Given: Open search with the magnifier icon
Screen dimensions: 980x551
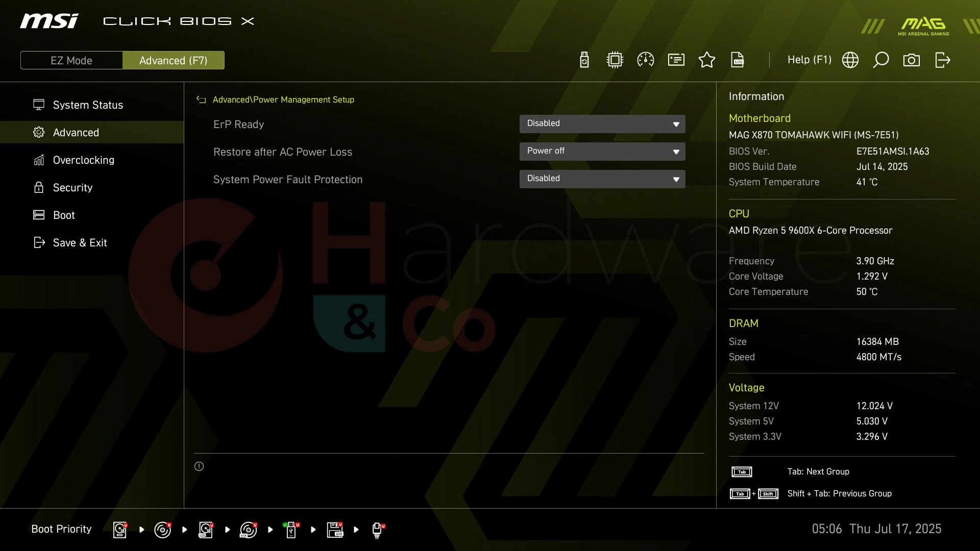Looking at the screenshot, I should click(881, 60).
